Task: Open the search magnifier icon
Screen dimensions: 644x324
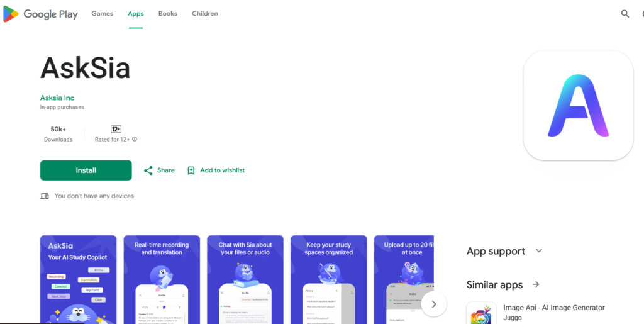Action: [x=625, y=14]
